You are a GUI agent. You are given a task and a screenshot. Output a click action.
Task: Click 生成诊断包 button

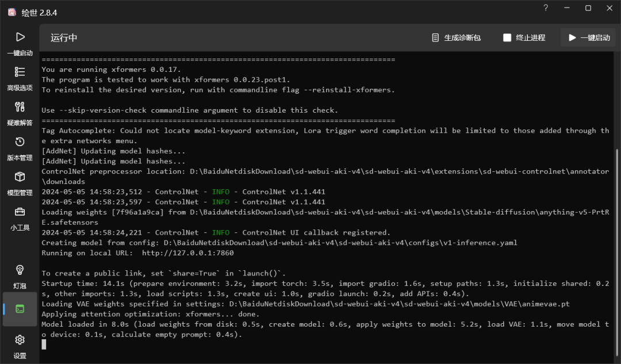coord(456,38)
